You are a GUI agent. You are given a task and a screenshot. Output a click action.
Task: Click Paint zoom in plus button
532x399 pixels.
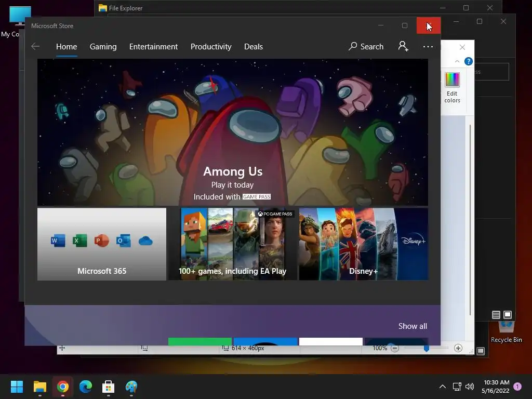[x=458, y=348]
